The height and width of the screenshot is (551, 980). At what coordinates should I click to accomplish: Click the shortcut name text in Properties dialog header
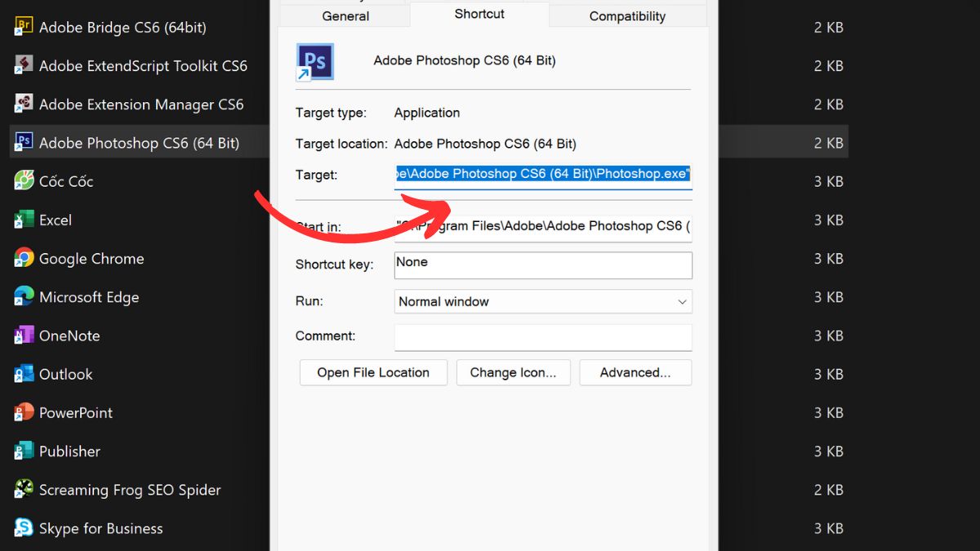tap(465, 60)
